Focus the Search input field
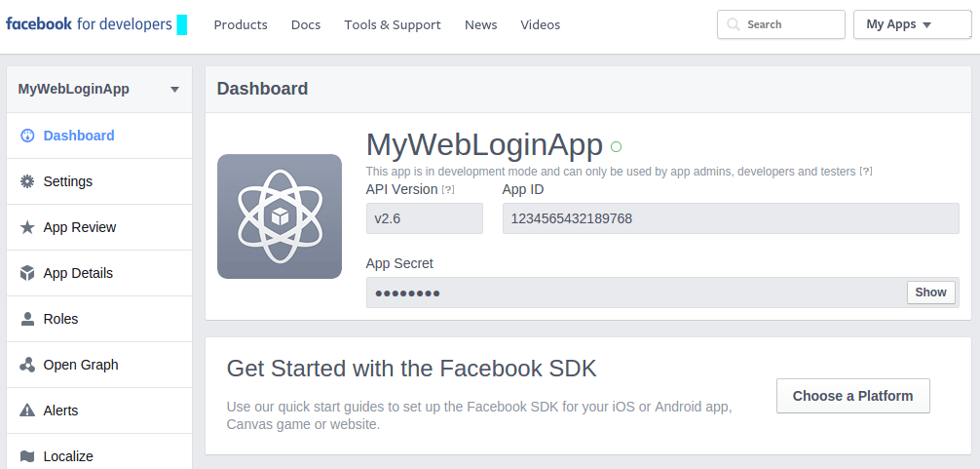 [x=781, y=24]
